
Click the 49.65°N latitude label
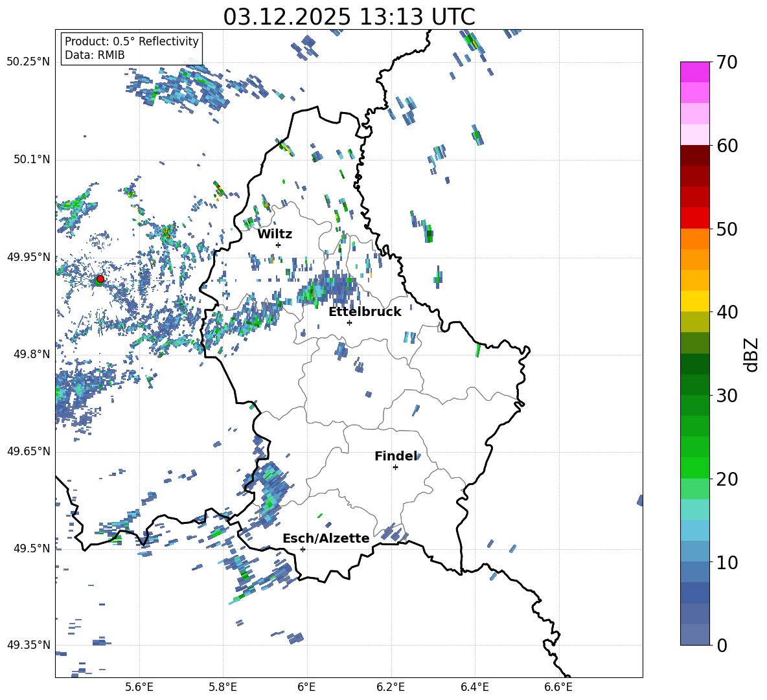(x=29, y=451)
